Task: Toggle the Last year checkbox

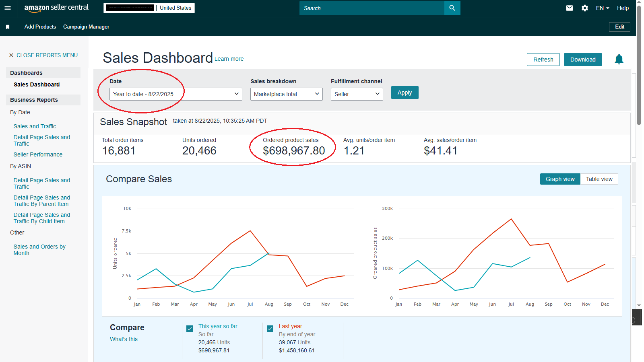Action: (270, 329)
